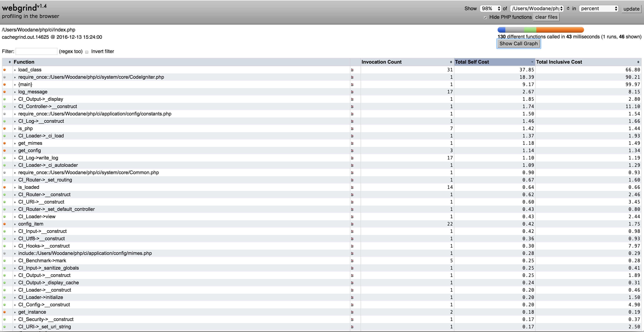The height and width of the screenshot is (332, 644).
Task: Open source file icon for load_class row
Action: pyautogui.click(x=352, y=70)
